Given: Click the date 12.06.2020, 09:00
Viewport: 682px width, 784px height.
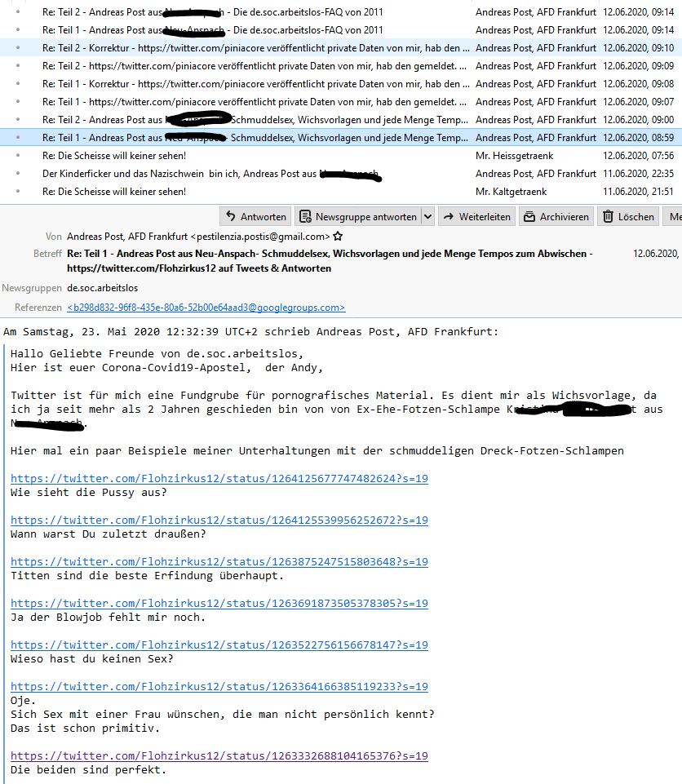Looking at the screenshot, I should point(639,120).
